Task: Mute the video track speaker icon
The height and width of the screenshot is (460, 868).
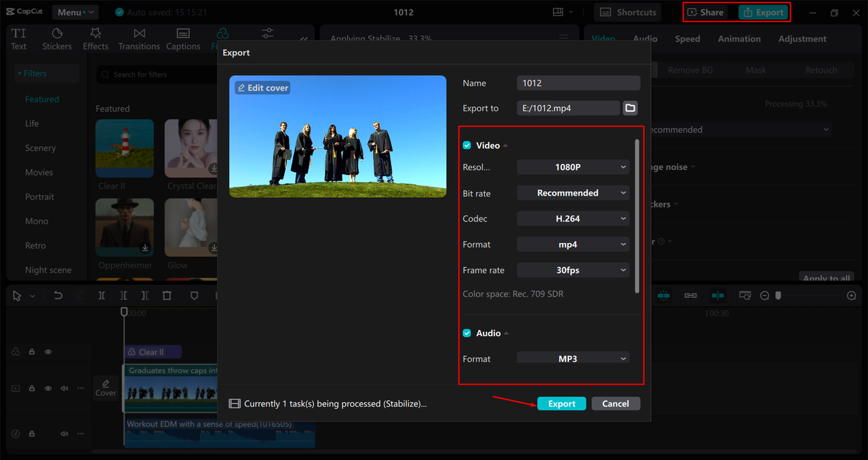Action: click(64, 388)
